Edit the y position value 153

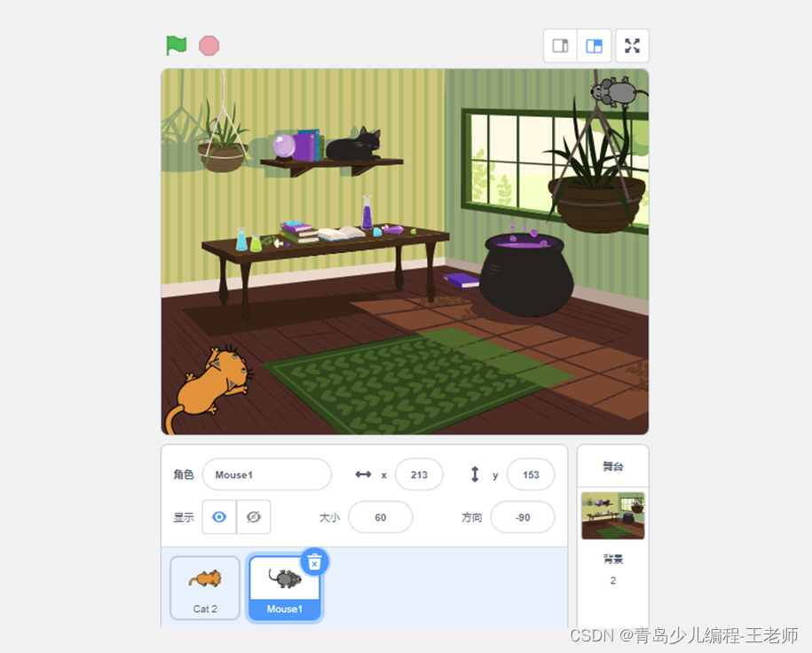click(x=531, y=475)
